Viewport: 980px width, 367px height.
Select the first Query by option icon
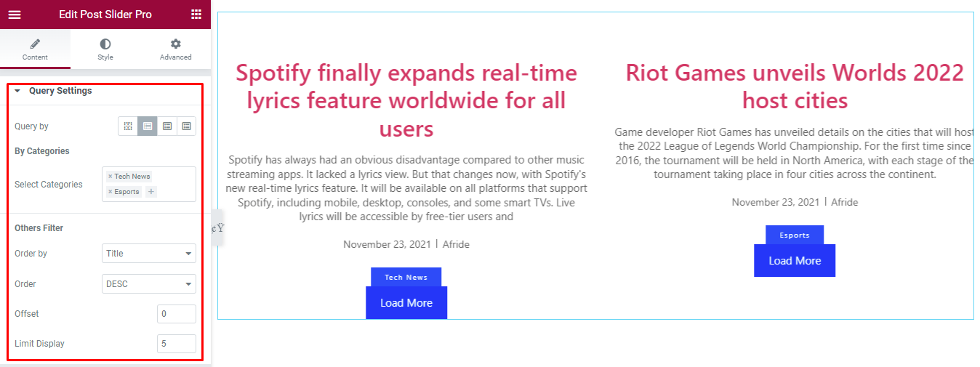pos(128,126)
